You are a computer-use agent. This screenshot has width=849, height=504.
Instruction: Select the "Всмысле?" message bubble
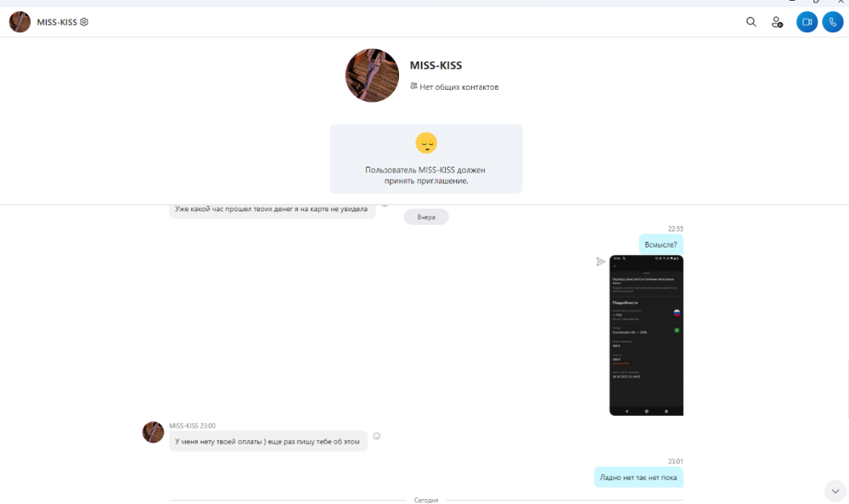tap(661, 244)
